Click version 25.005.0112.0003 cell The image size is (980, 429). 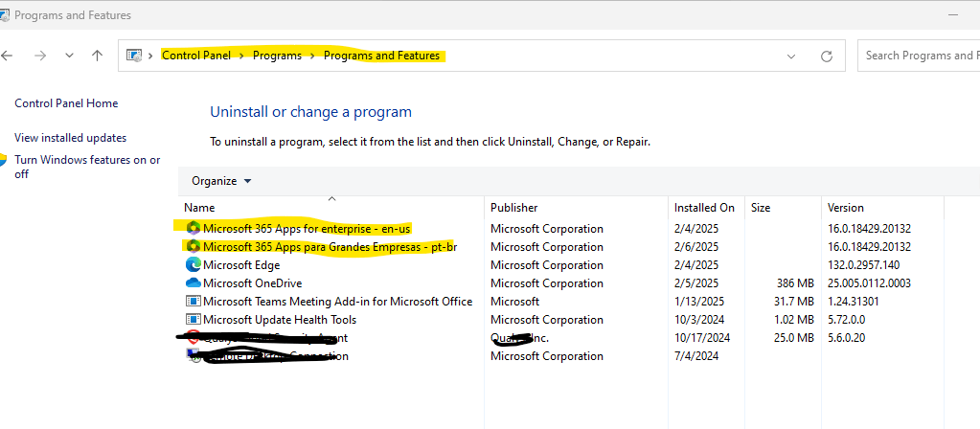[870, 282]
